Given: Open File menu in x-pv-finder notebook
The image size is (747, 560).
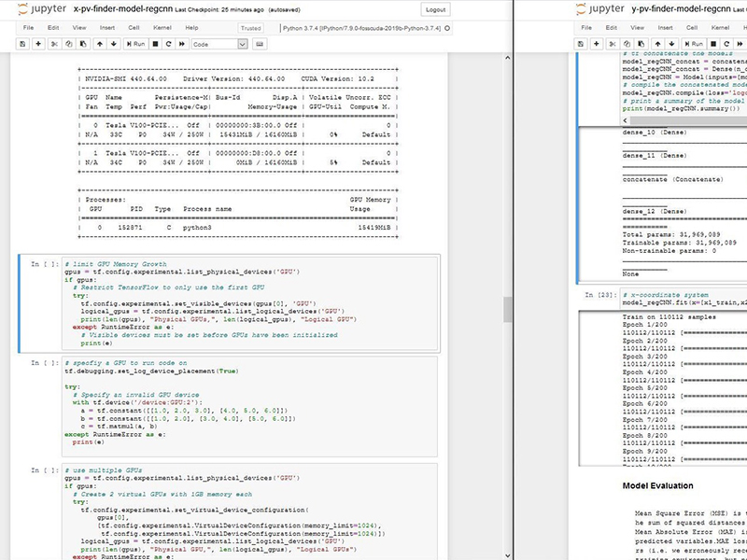Looking at the screenshot, I should [x=29, y=28].
